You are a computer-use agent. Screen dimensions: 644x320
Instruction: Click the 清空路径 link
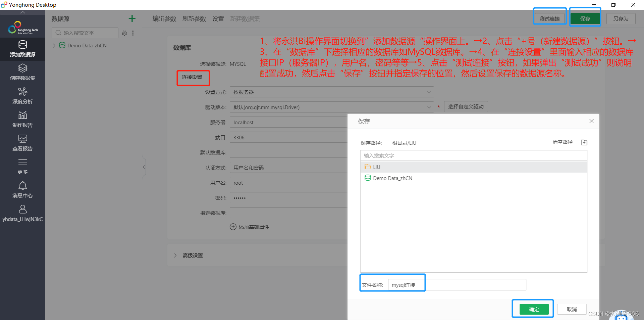click(x=562, y=142)
